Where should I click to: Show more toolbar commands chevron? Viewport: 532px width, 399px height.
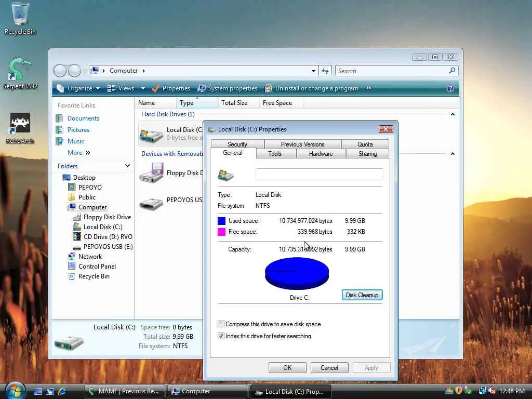[x=368, y=88]
